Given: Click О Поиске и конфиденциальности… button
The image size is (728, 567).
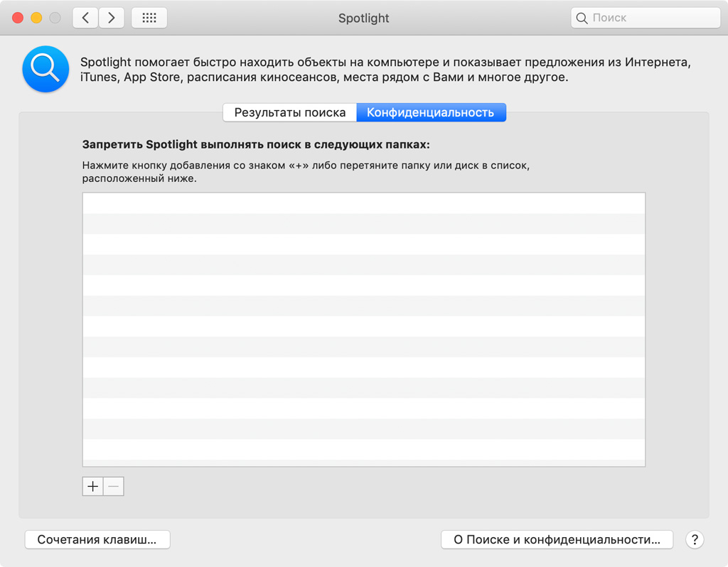Looking at the screenshot, I should click(x=557, y=539).
